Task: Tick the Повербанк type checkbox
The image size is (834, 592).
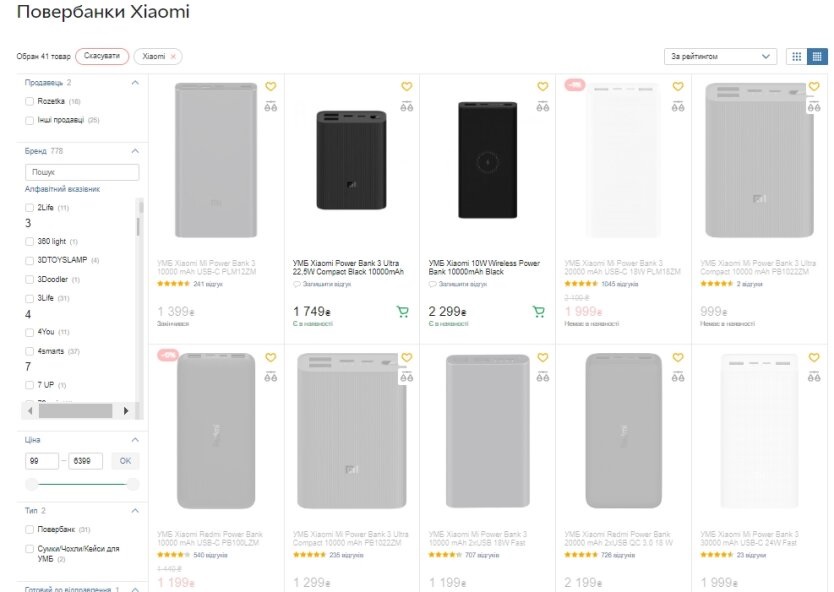Action: tap(29, 529)
